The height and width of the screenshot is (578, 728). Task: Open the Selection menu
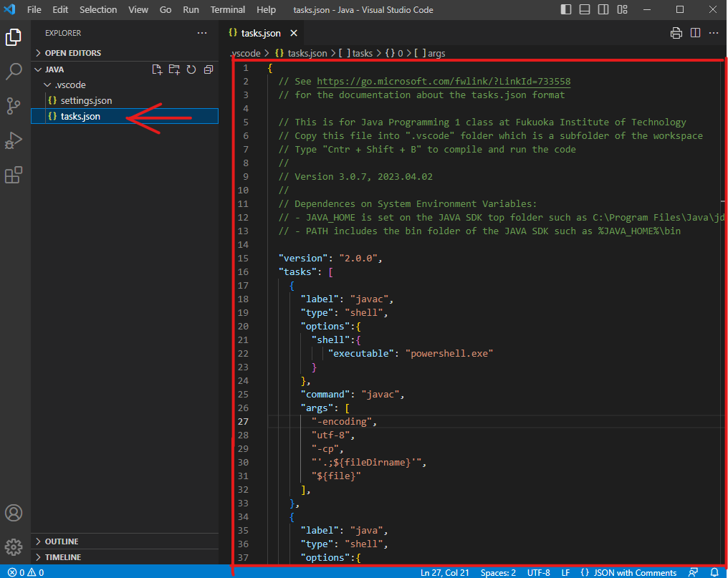click(98, 10)
